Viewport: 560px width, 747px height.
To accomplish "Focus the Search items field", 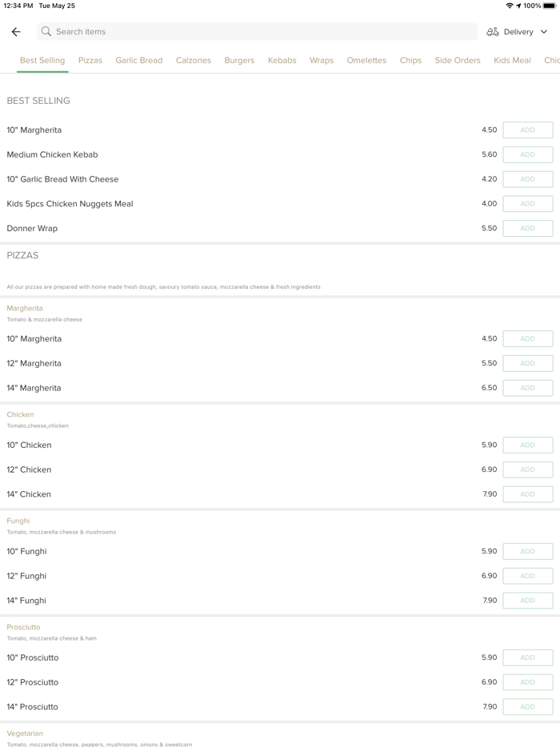I will (x=256, y=32).
